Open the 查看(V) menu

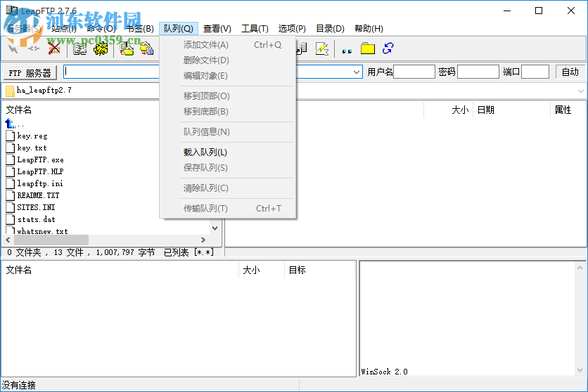217,29
